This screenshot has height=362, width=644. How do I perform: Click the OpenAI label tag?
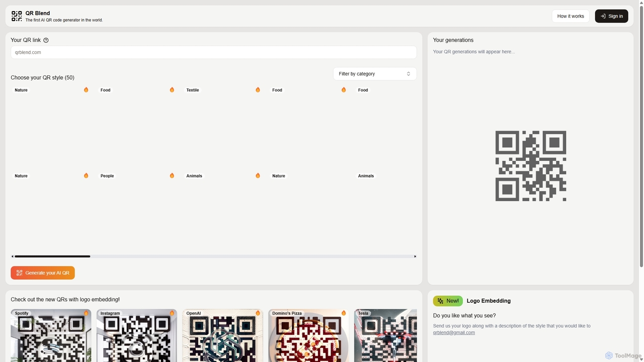pyautogui.click(x=194, y=313)
